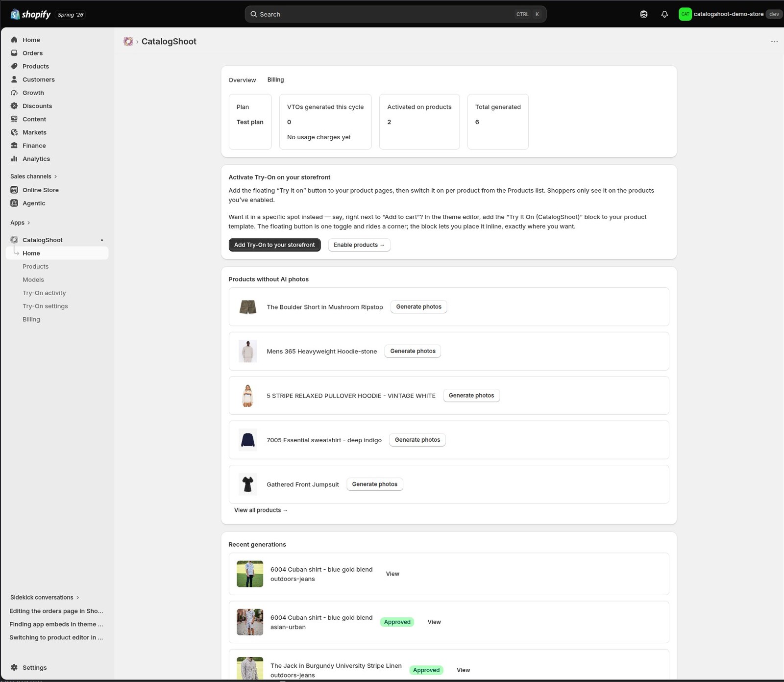Click the CatalogShoot logo in the page header breadcrumb
784x682 pixels.
point(128,42)
